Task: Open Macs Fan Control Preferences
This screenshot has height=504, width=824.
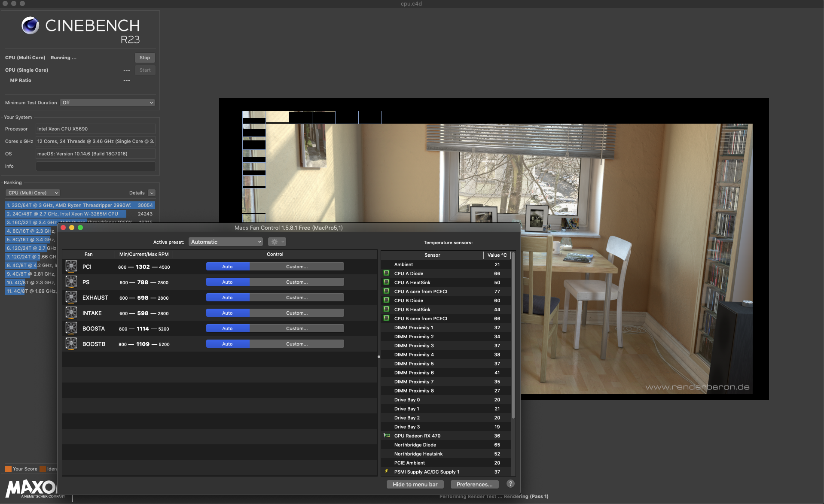Action: pyautogui.click(x=474, y=484)
